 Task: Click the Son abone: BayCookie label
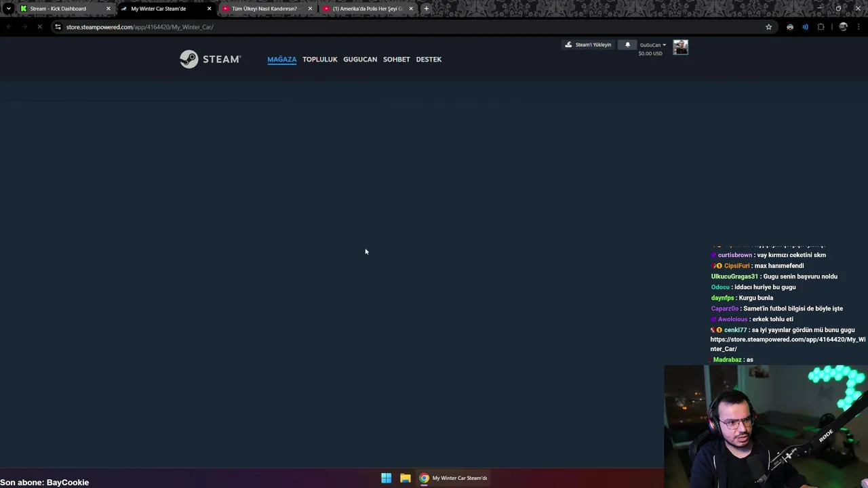click(45, 483)
